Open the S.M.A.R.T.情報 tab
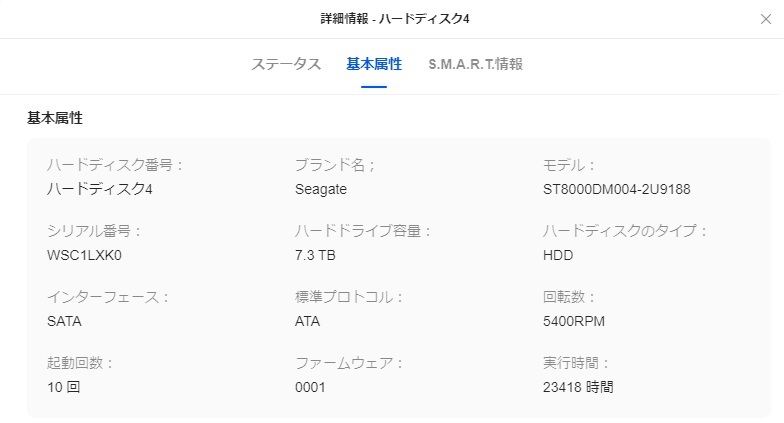Image resolution: width=784 pixels, height=423 pixels. 475,64
